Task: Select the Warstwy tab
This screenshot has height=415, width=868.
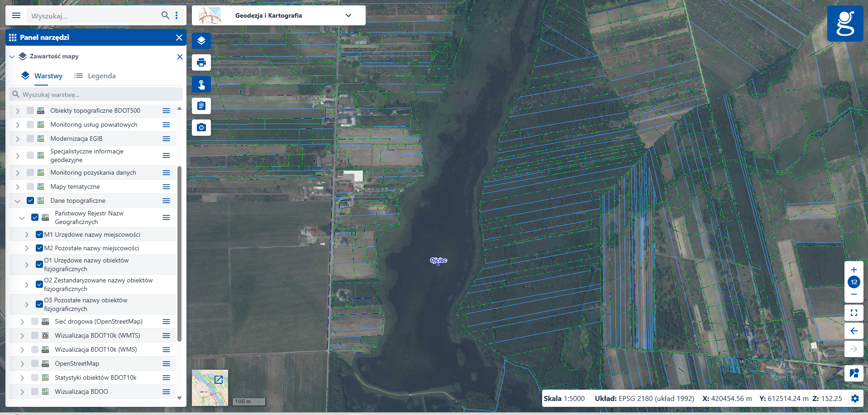Action: 43,76
